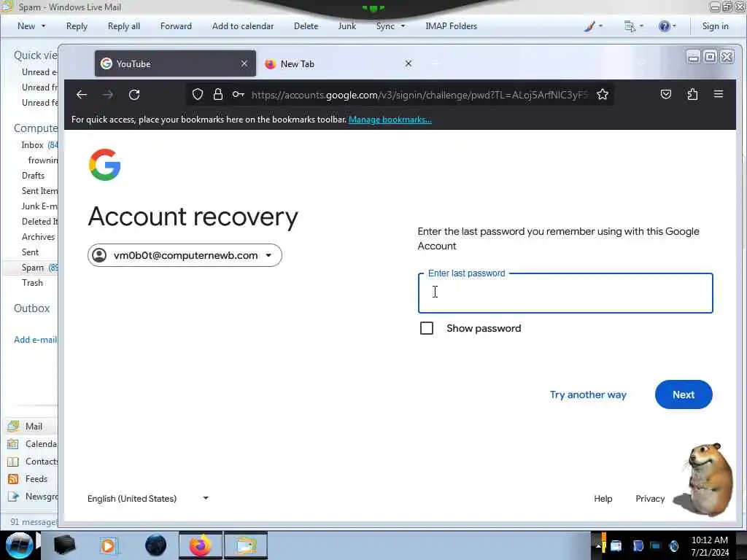Reload the page in Firefox
This screenshot has height=560, width=747.
[x=134, y=95]
